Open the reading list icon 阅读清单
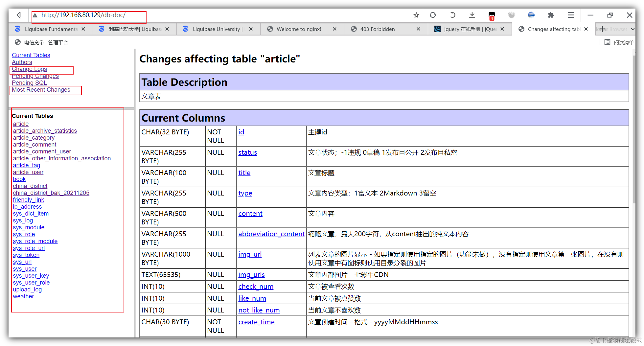The width and height of the screenshot is (644, 346). pyautogui.click(x=619, y=42)
